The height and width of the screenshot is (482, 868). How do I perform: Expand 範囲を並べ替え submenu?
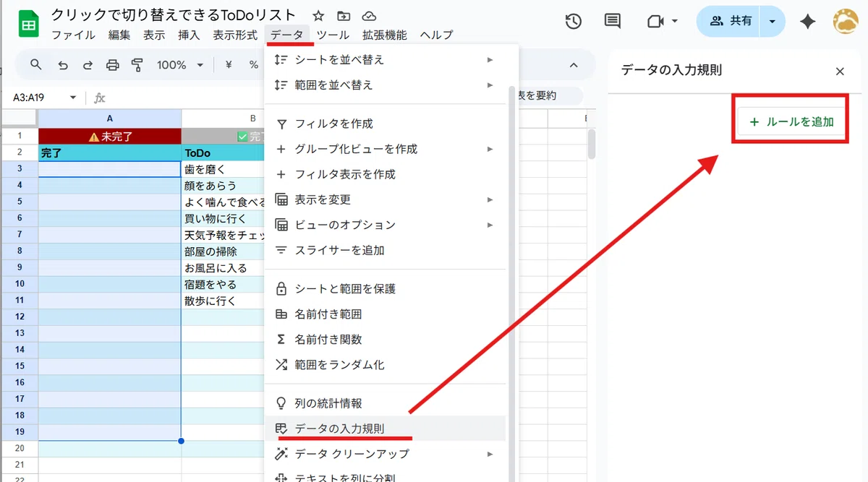coord(490,85)
